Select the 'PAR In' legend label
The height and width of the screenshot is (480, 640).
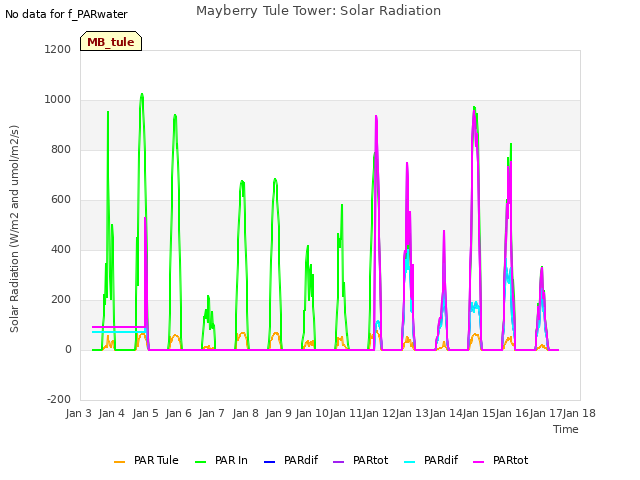[x=231, y=460]
